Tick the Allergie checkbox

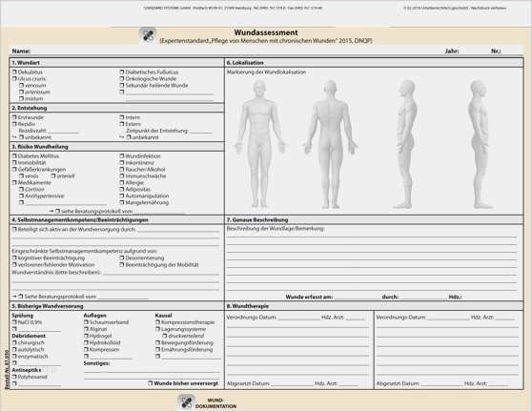(x=122, y=182)
